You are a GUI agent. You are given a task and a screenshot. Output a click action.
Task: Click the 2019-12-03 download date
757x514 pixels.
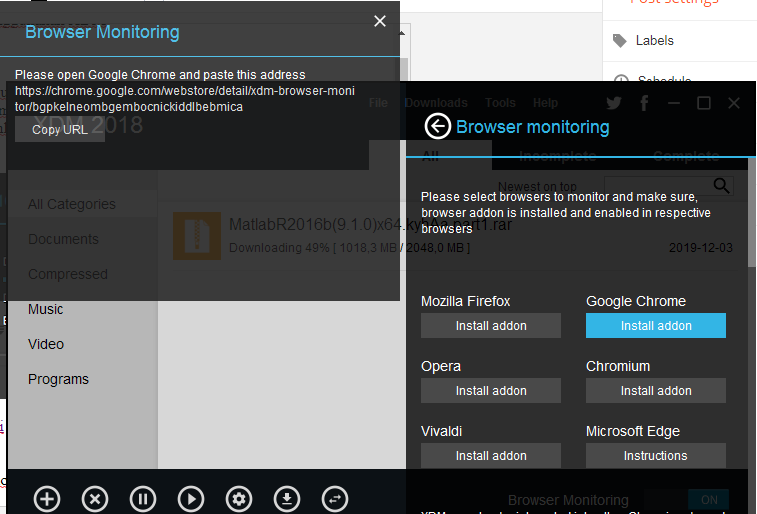[701, 248]
